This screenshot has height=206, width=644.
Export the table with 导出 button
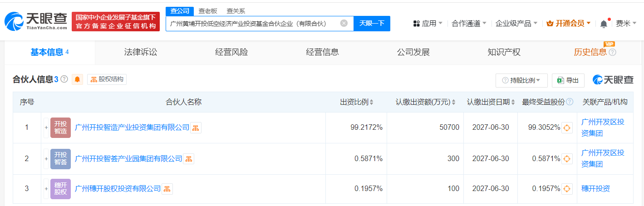[568, 80]
